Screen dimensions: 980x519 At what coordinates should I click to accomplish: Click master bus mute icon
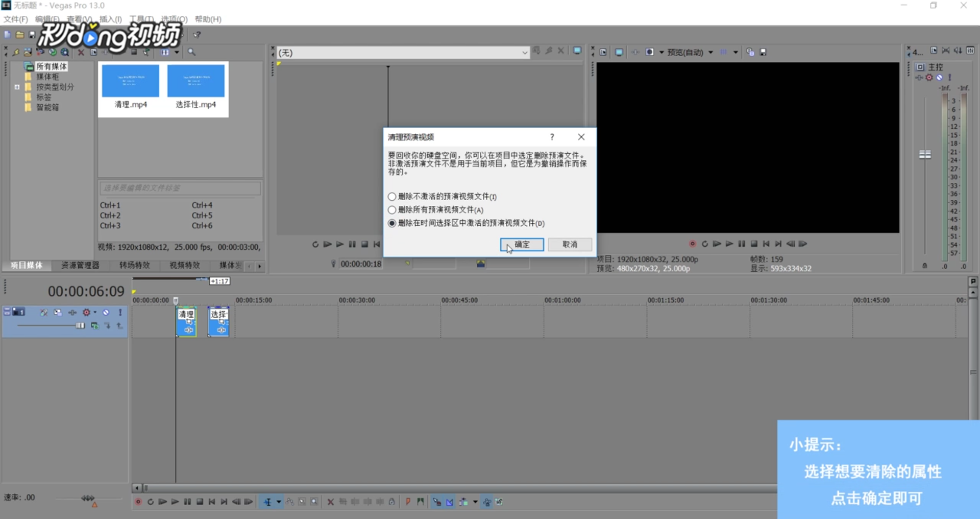tap(939, 78)
